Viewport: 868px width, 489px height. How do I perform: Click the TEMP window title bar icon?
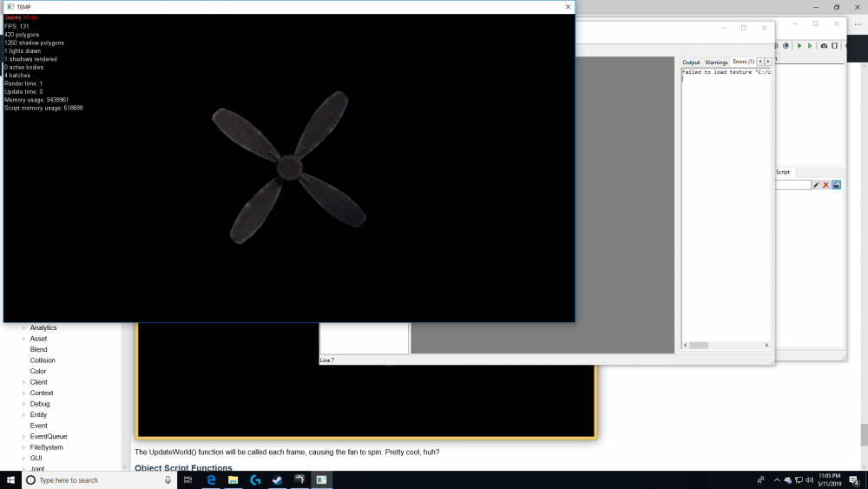(x=10, y=7)
